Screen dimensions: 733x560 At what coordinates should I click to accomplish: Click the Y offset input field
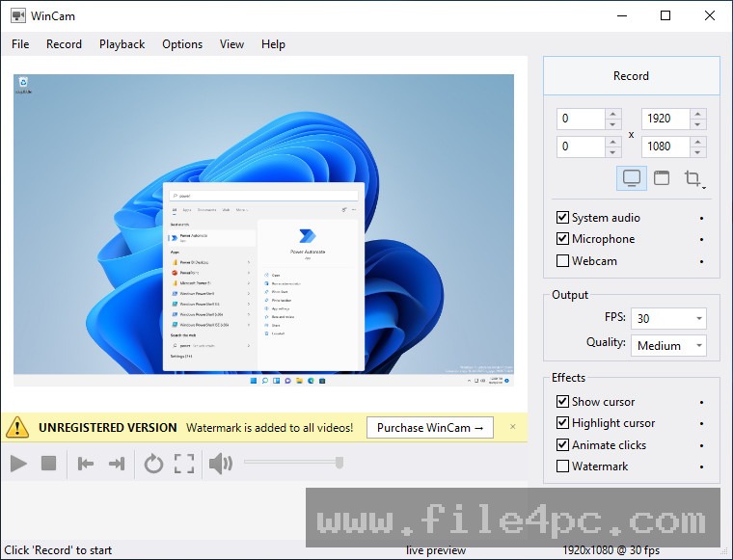581,147
